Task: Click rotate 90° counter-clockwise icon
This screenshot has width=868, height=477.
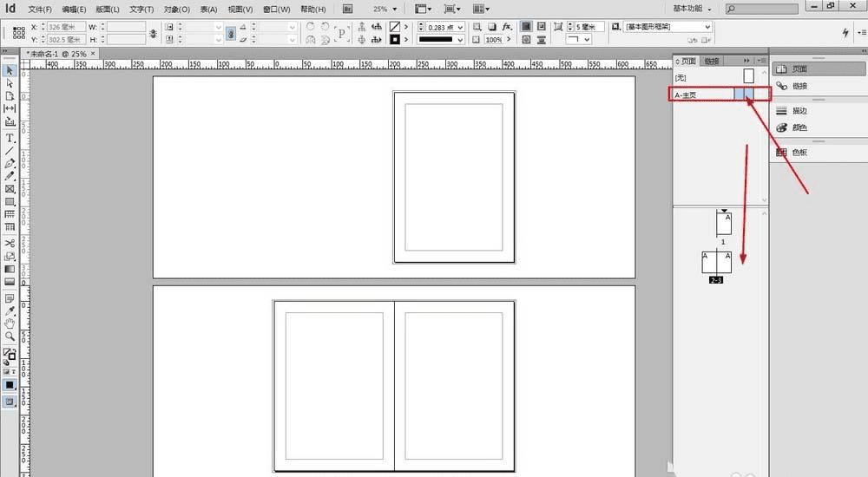Action: point(325,27)
